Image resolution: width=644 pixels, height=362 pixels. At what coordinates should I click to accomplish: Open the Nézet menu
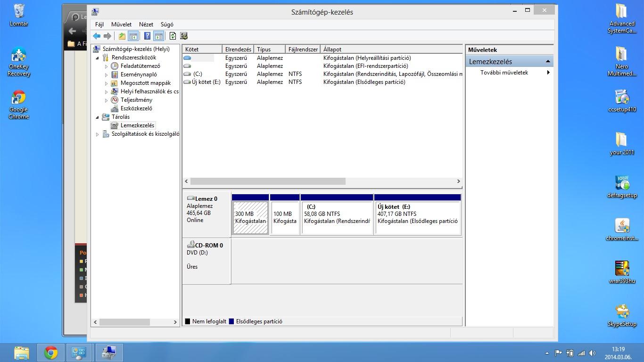(x=146, y=24)
